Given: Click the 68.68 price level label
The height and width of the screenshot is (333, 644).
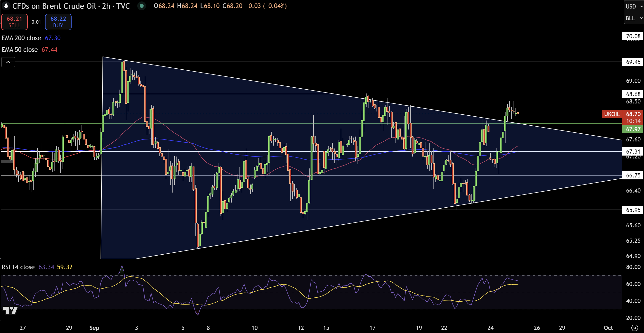Looking at the screenshot, I should pyautogui.click(x=633, y=94).
